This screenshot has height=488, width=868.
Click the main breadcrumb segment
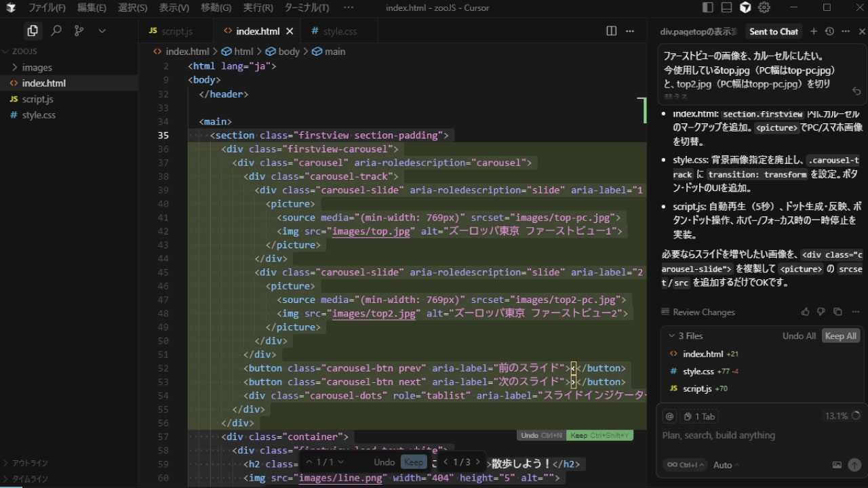click(329, 52)
